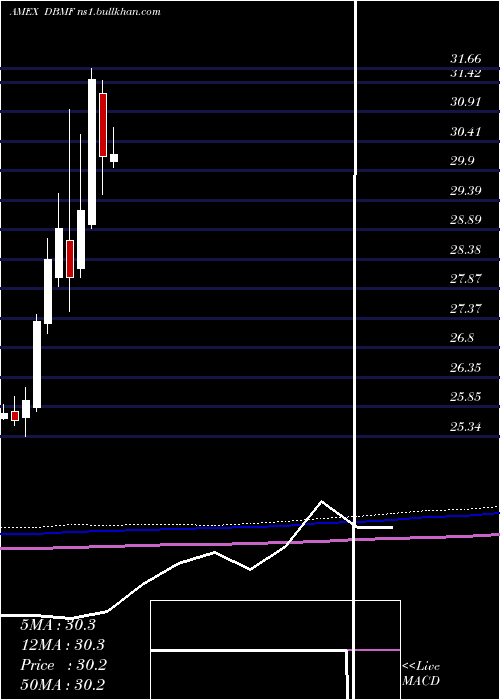Viewport: 500px width, 700px height.
Task: Click the '50MA : 30.2' reading
Action: point(63,684)
